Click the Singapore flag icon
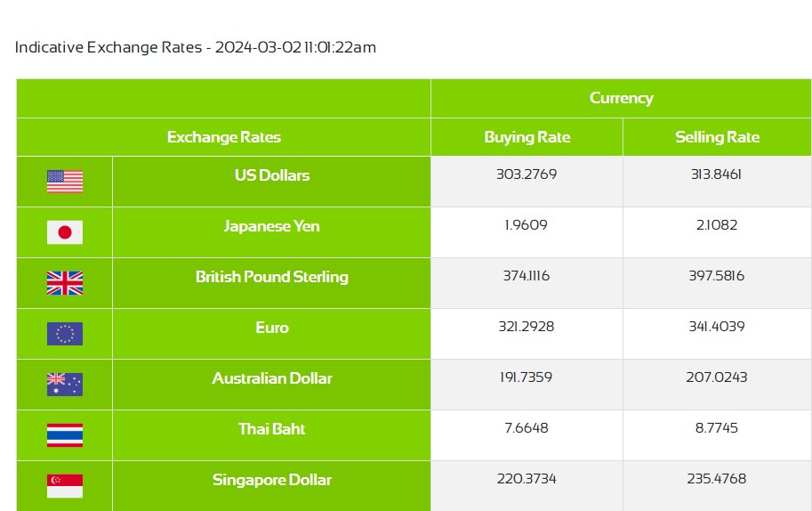Viewport: 812px width, 511px height. point(65,486)
